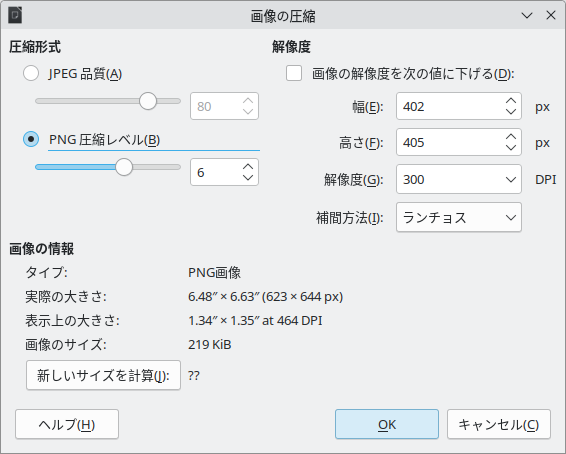The width and height of the screenshot is (566, 454).
Task: Click the OK button
Action: 387,424
